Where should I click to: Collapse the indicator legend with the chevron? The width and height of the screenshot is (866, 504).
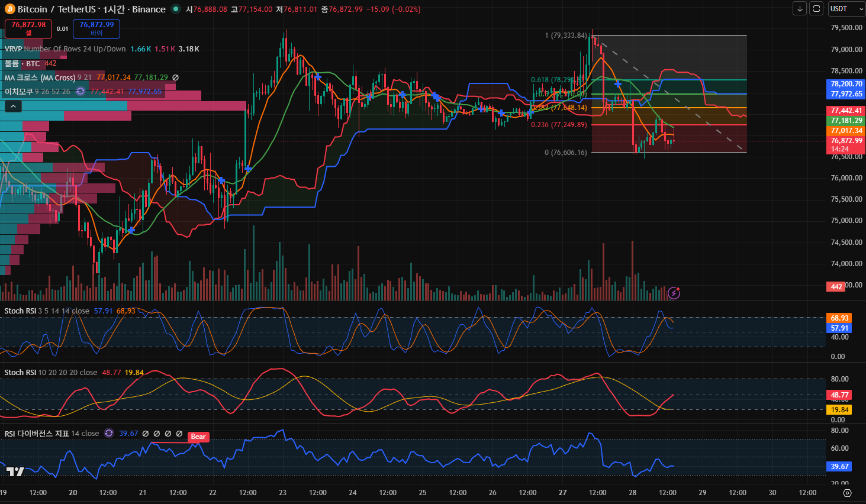13,106
